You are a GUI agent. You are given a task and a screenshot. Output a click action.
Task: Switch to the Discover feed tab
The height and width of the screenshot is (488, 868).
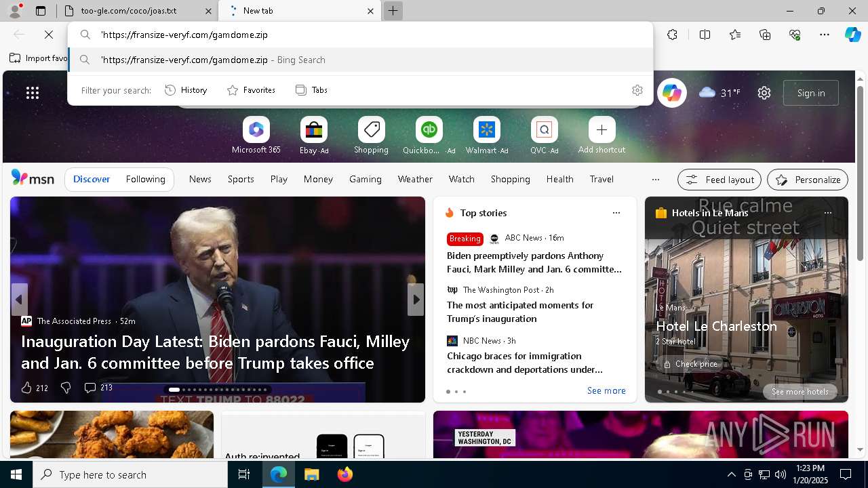92,179
